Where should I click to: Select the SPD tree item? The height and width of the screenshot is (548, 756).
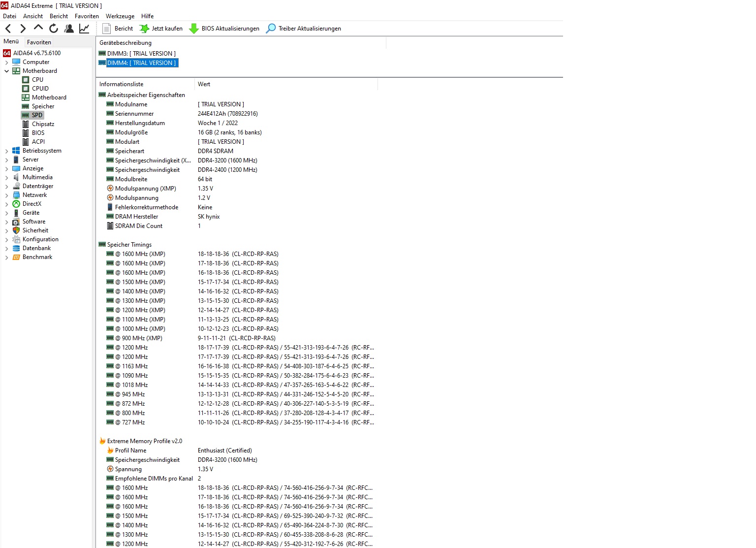32,115
